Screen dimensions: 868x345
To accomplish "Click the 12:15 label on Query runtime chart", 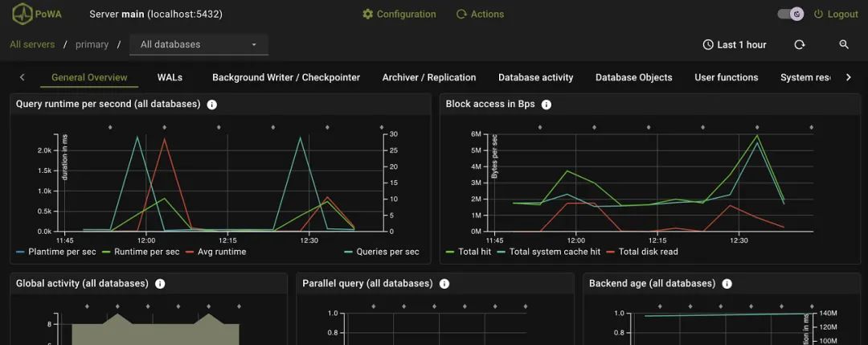I will 227,240.
